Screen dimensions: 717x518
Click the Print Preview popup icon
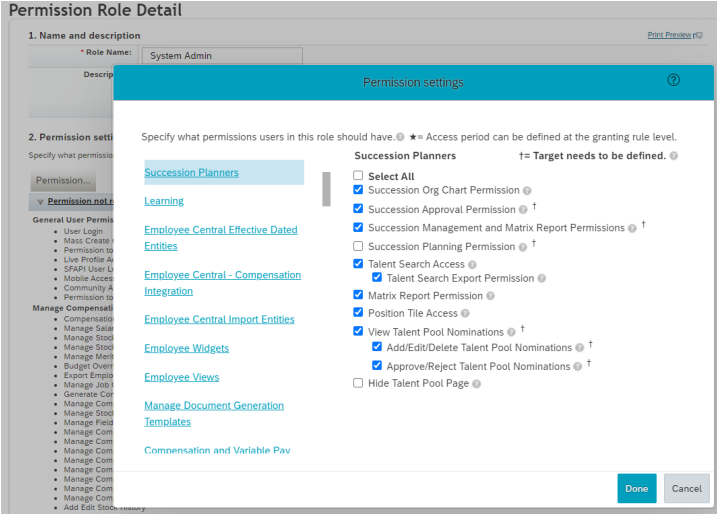click(x=698, y=35)
